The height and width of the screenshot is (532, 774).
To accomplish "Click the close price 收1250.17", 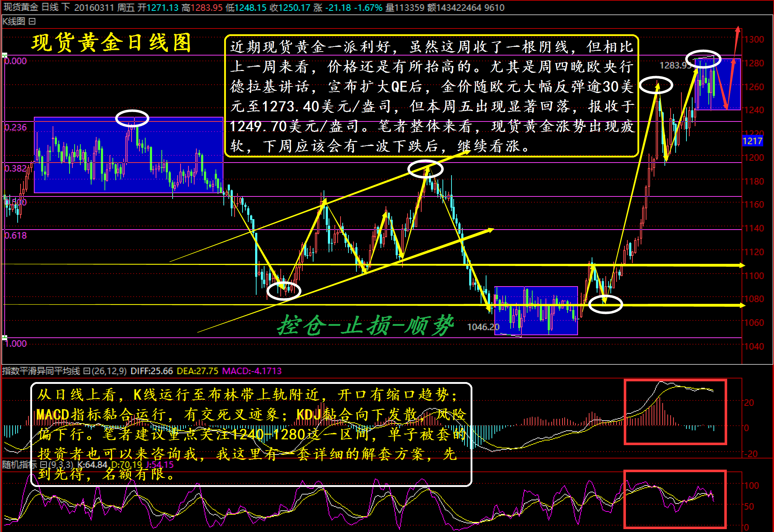I will (290, 7).
